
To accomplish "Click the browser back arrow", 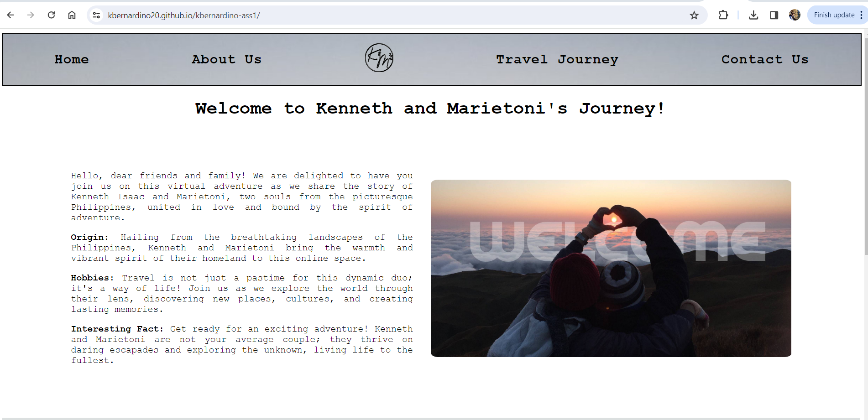I will pyautogui.click(x=10, y=15).
